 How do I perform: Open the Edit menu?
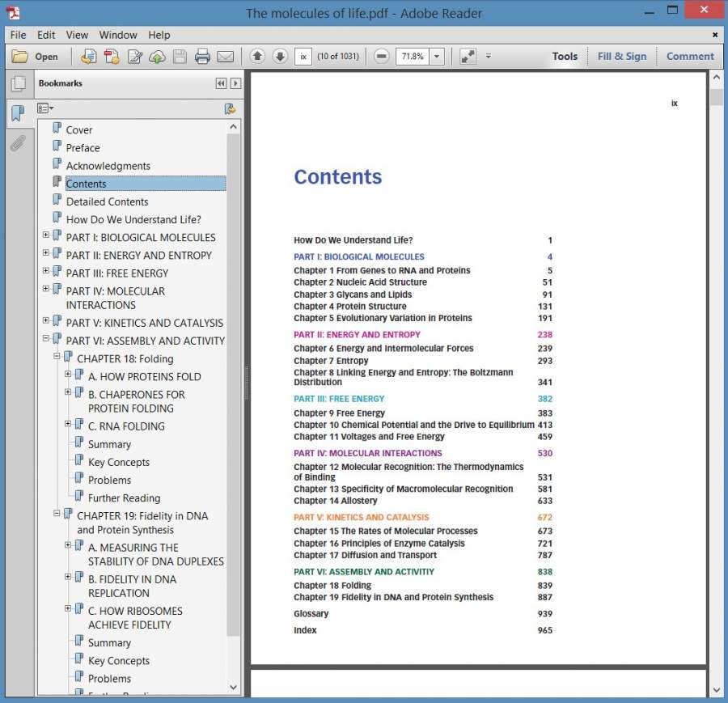click(46, 35)
